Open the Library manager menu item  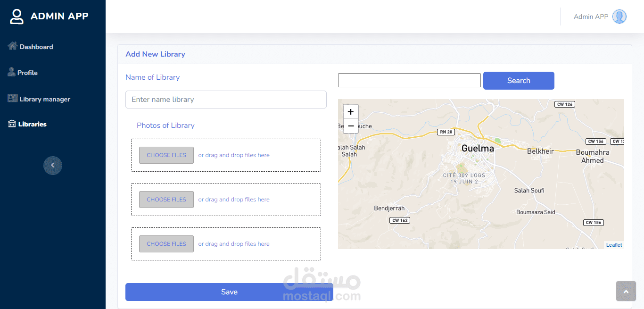tap(44, 99)
